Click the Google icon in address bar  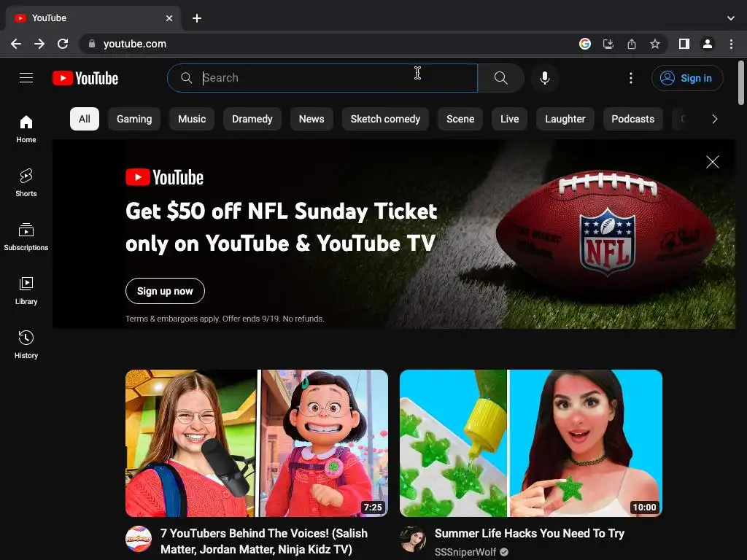tap(585, 44)
